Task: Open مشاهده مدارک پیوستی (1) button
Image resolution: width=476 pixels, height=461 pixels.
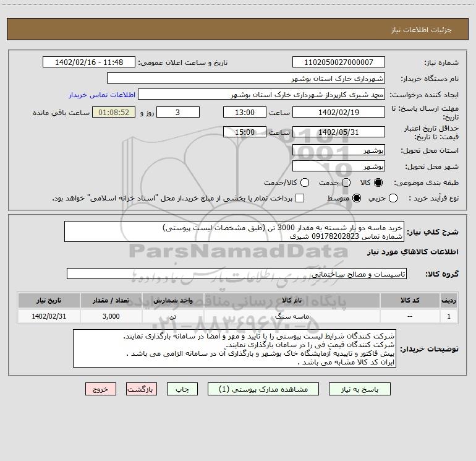Action: point(263,389)
